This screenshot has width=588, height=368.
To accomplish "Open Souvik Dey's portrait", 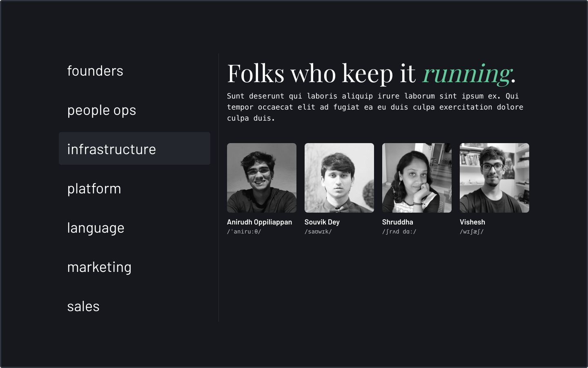I will pyautogui.click(x=339, y=178).
